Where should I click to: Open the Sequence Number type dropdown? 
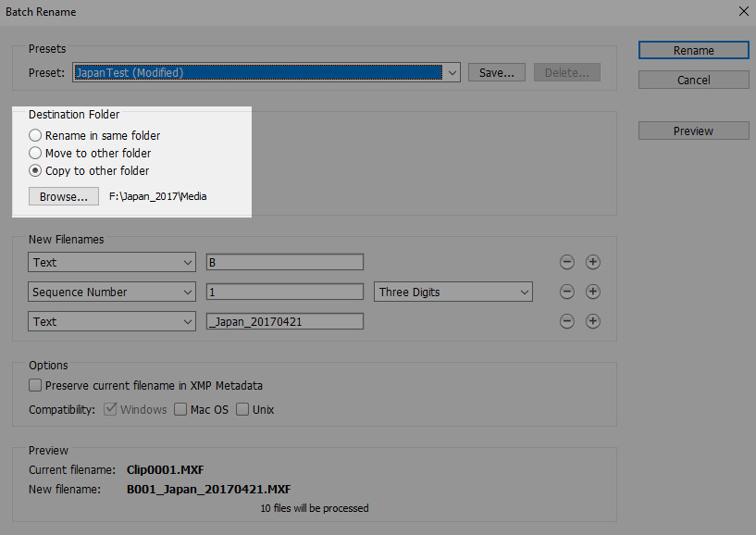coord(112,292)
